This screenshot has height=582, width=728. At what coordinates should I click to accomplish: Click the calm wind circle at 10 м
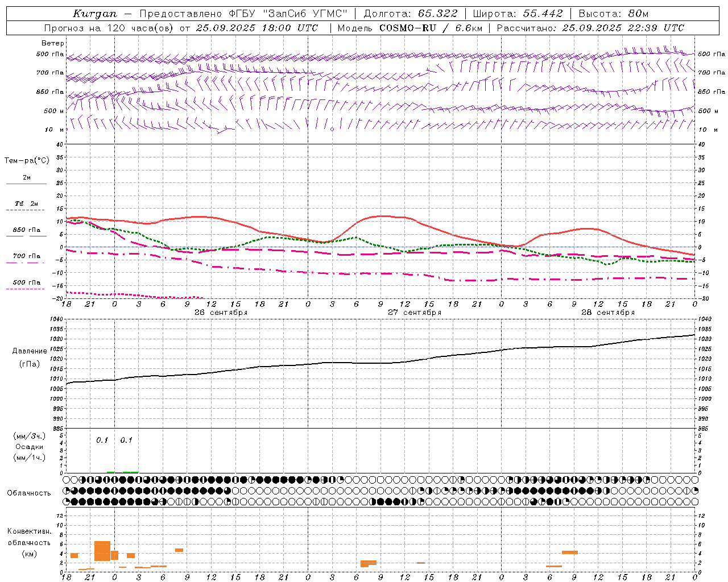(x=332, y=130)
